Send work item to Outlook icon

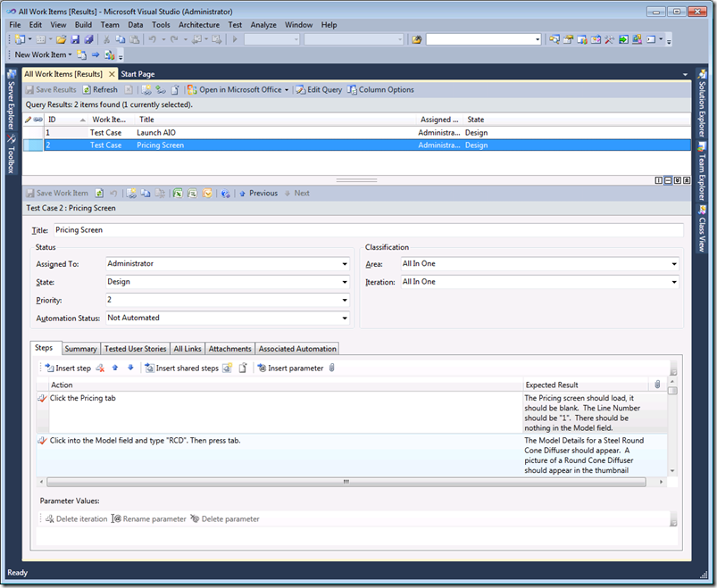207,194
